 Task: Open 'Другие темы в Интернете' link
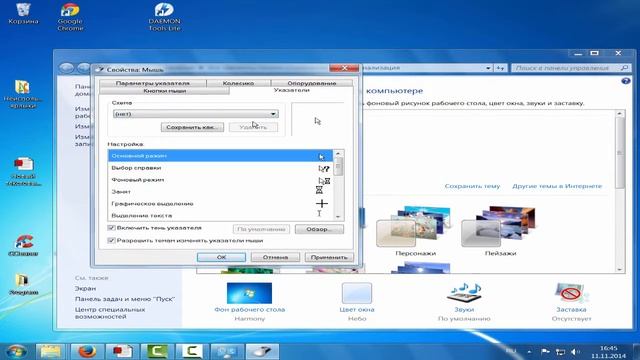coord(557,186)
